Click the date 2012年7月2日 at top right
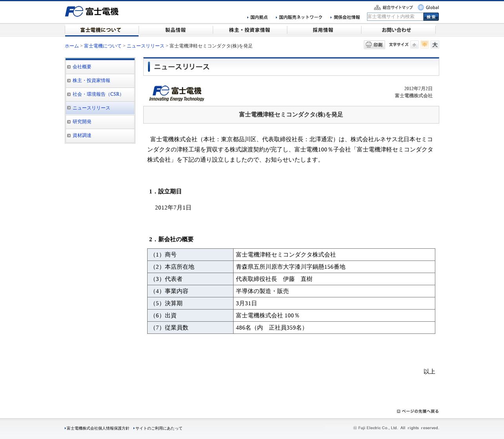504x439 pixels. [x=418, y=89]
